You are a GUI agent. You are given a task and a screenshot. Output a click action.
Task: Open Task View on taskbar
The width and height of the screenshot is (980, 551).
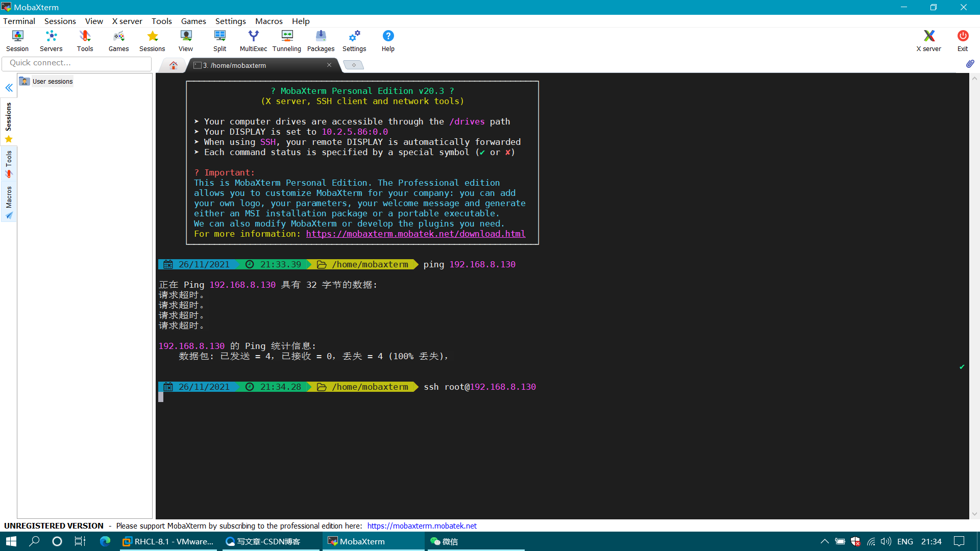click(x=80, y=541)
